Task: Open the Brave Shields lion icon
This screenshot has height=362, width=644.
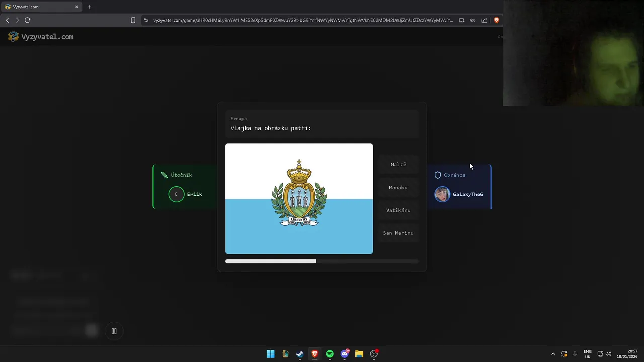Action: [x=496, y=20]
